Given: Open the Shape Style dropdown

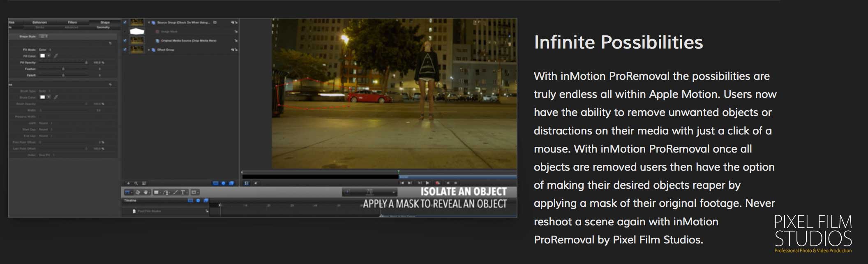Looking at the screenshot, I should coord(44,37).
